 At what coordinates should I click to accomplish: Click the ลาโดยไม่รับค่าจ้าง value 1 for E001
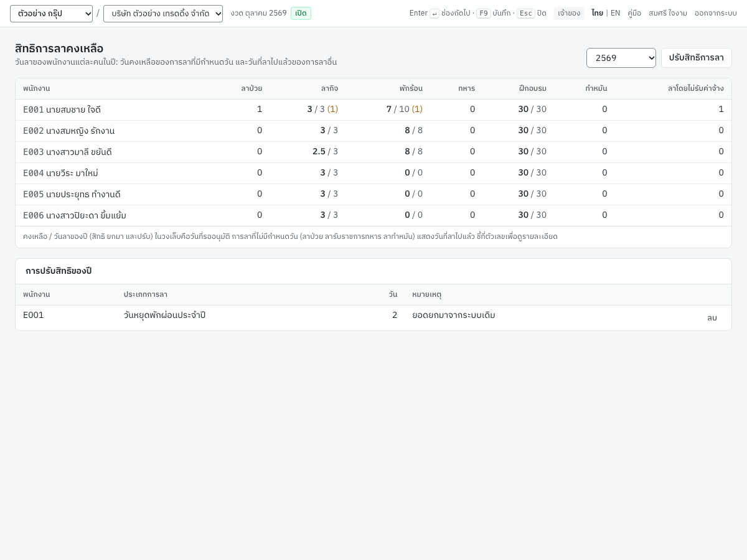[721, 110]
